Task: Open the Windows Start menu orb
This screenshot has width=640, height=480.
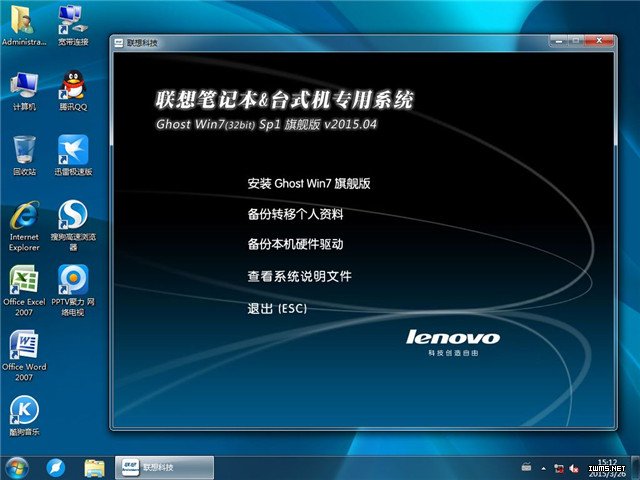Action: [16, 468]
